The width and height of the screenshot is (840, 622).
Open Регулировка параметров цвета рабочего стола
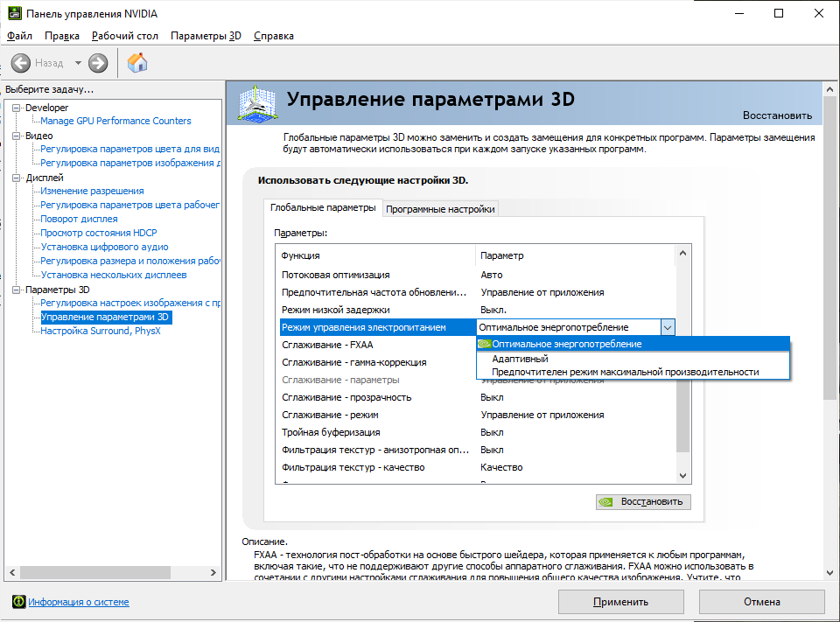pos(130,205)
